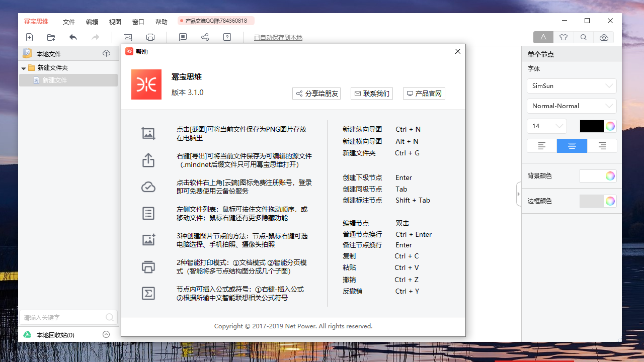The image size is (644, 362).
Task: Open the 文件 menu
Action: [69, 22]
